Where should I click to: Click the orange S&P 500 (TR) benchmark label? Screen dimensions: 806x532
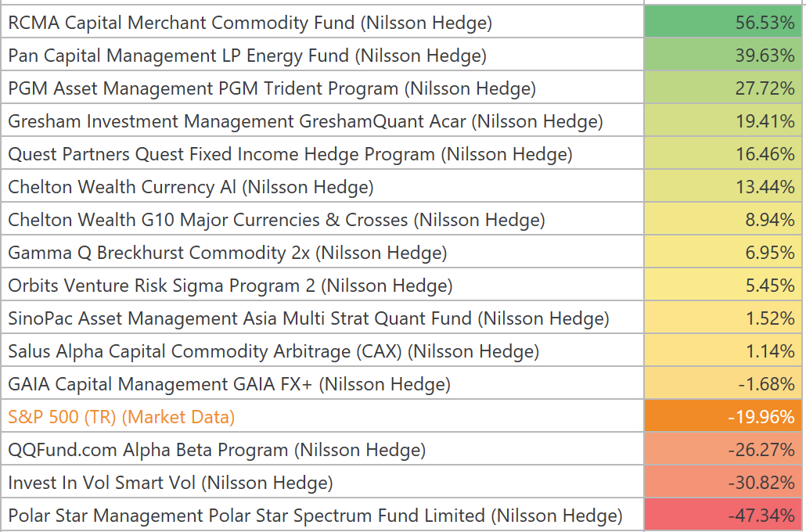pyautogui.click(x=121, y=417)
